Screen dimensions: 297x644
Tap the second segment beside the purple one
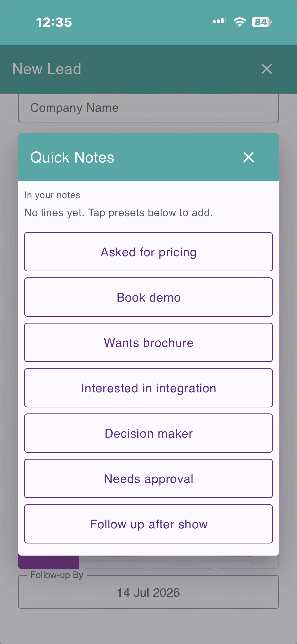click(x=115, y=562)
